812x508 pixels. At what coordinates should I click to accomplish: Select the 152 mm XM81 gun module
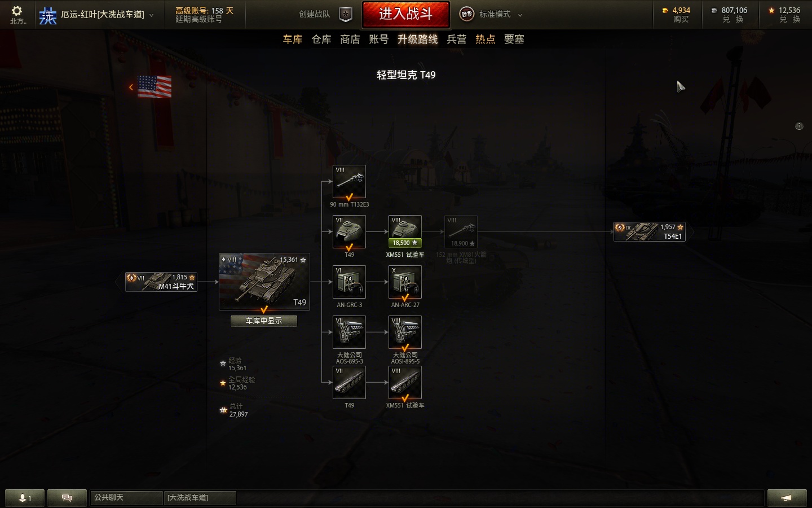point(461,232)
